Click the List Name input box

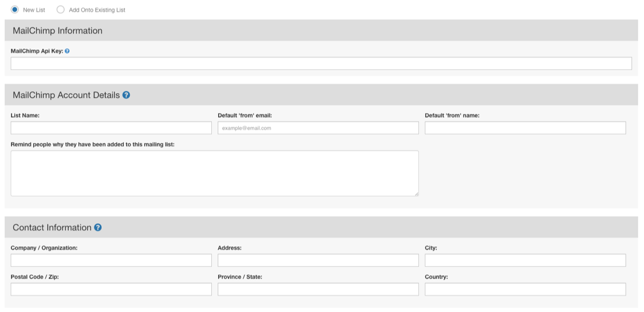tap(111, 128)
